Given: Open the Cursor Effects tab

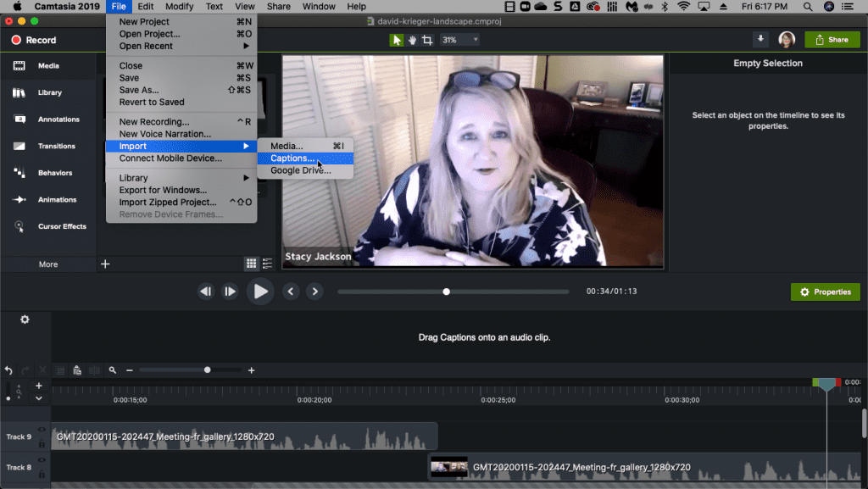Looking at the screenshot, I should click(x=48, y=226).
